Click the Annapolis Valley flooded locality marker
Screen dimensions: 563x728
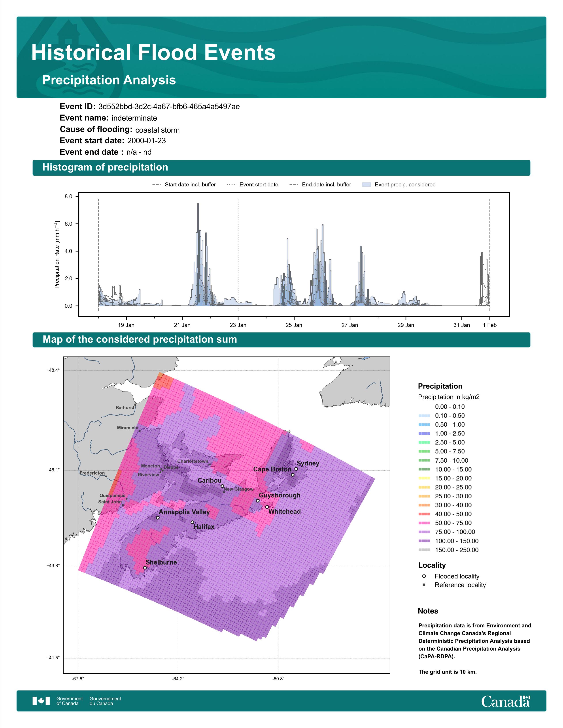pyautogui.click(x=158, y=518)
